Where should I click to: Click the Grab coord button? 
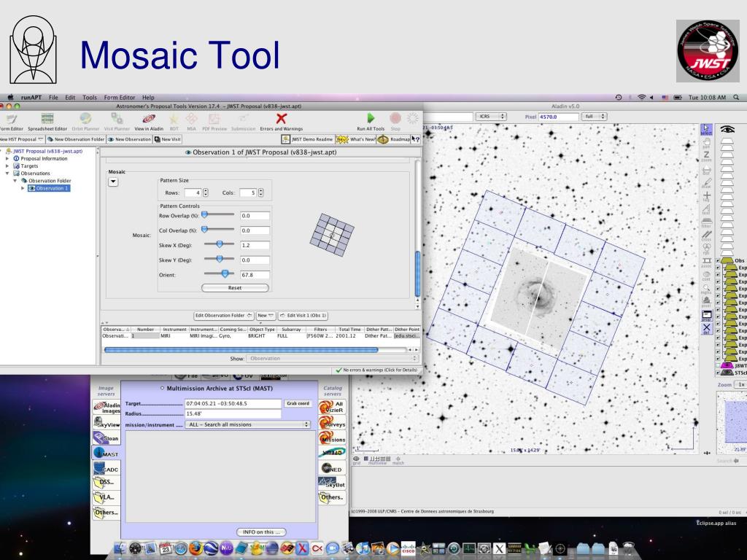tap(298, 403)
